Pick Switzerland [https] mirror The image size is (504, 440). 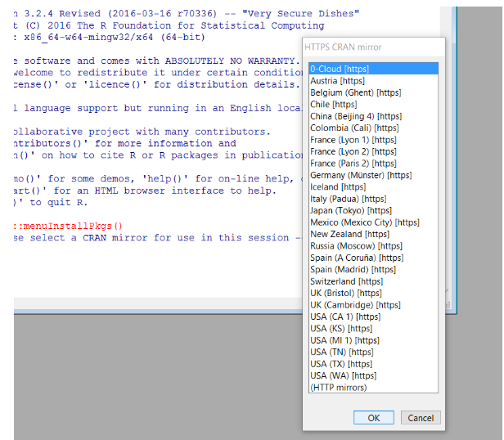[373, 281]
